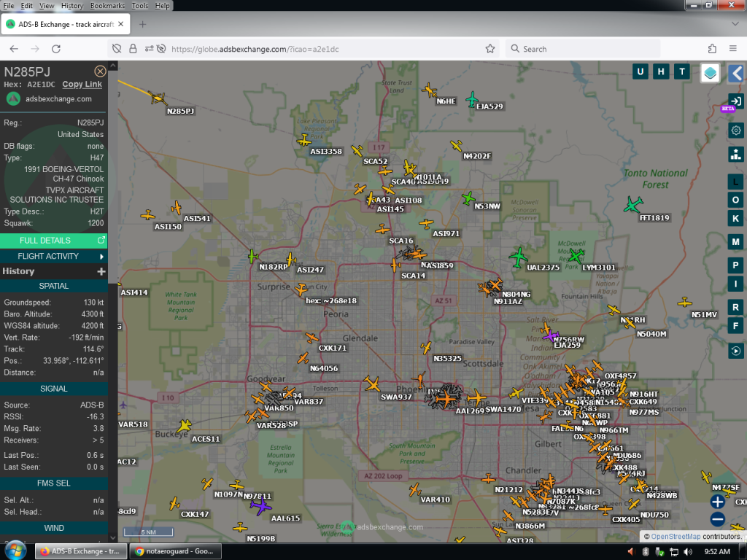Collapse the sidebar with chevron arrow
747x560 pixels.
point(737,74)
